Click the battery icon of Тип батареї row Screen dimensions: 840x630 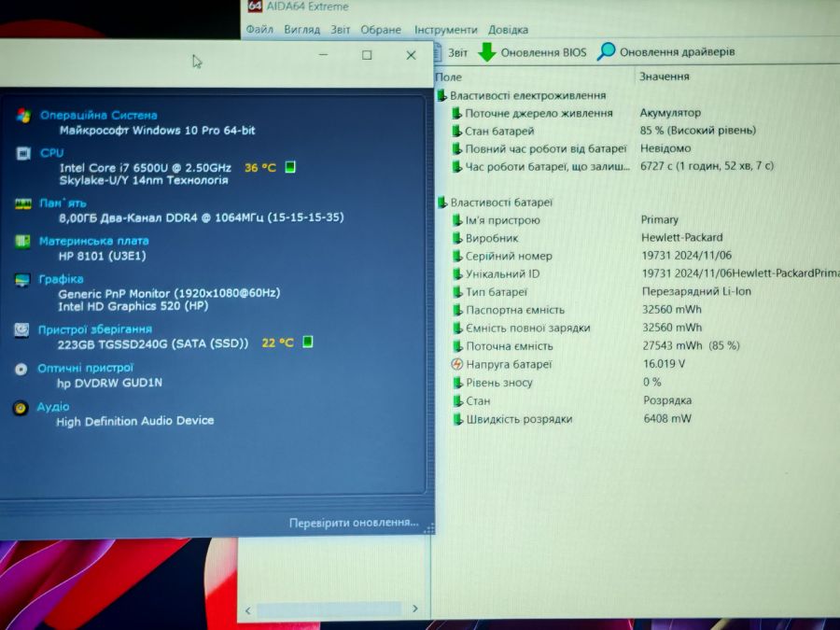(457, 292)
